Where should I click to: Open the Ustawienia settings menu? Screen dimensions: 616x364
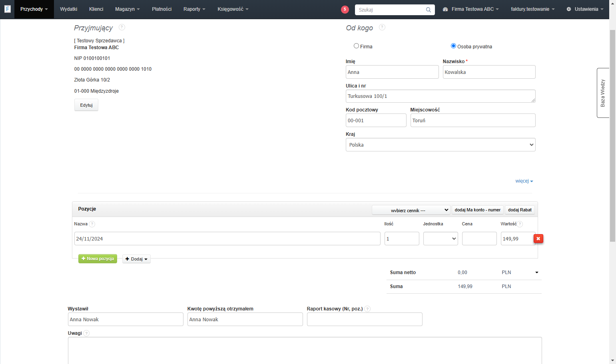(x=585, y=9)
